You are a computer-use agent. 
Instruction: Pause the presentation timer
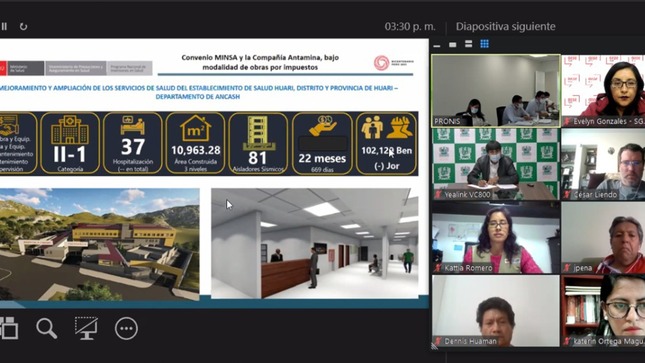pos(4,26)
